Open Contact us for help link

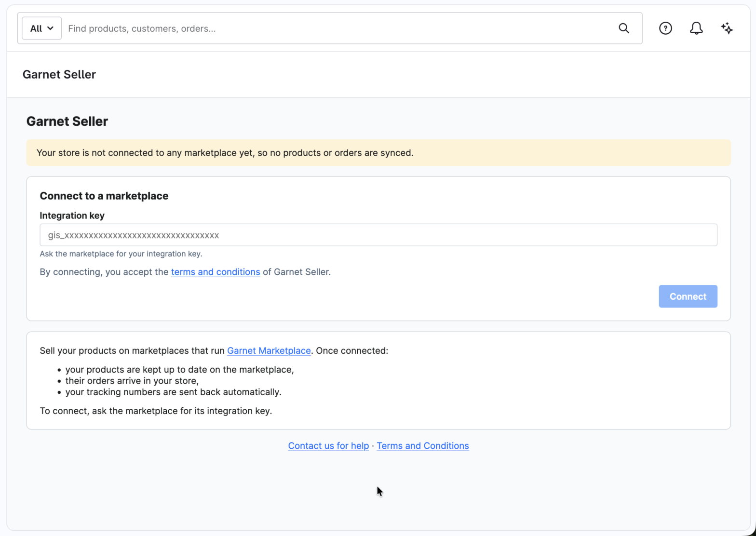pyautogui.click(x=328, y=446)
